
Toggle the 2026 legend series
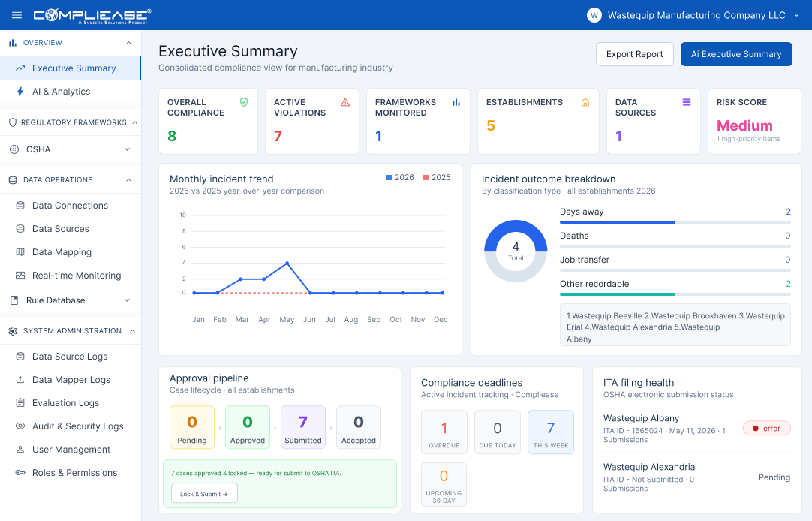pos(400,178)
